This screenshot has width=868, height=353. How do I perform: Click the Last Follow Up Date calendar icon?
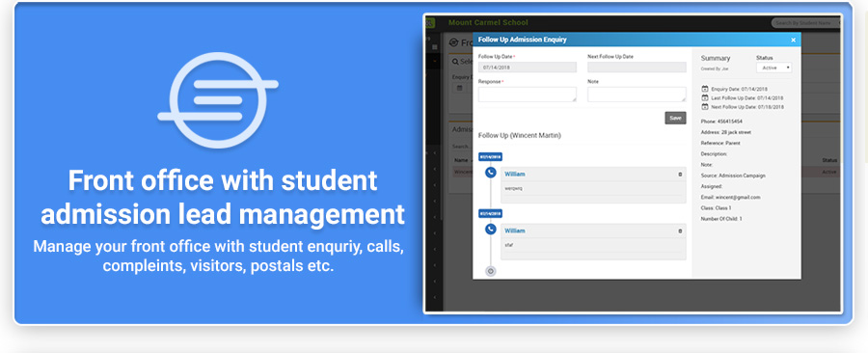705,97
